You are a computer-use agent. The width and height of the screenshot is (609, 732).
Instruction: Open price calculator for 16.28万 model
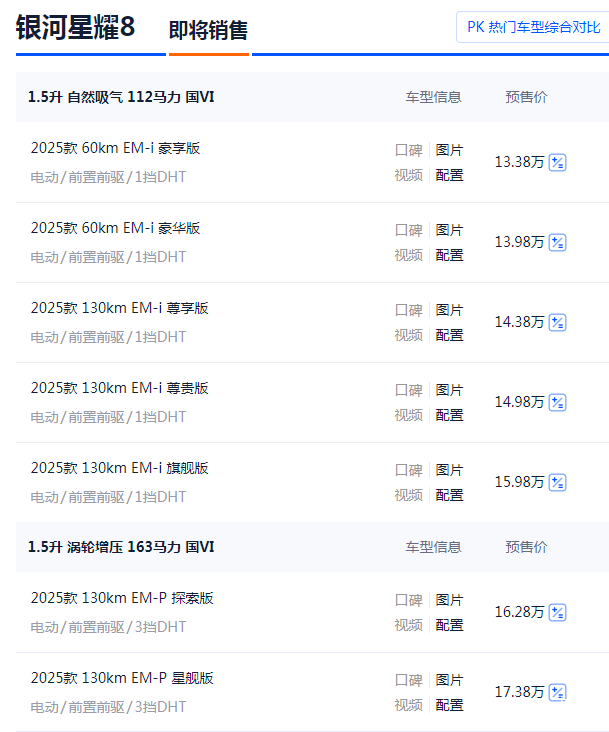coord(558,612)
